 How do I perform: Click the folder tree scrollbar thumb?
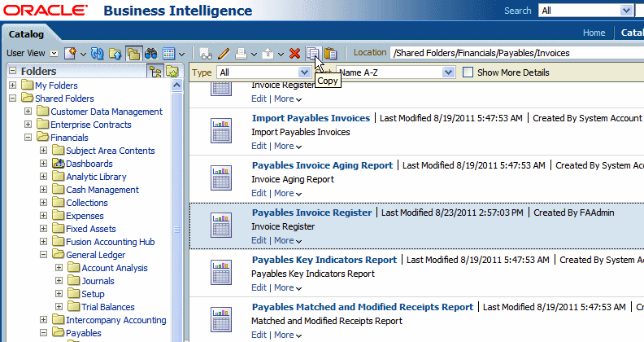tap(176, 230)
